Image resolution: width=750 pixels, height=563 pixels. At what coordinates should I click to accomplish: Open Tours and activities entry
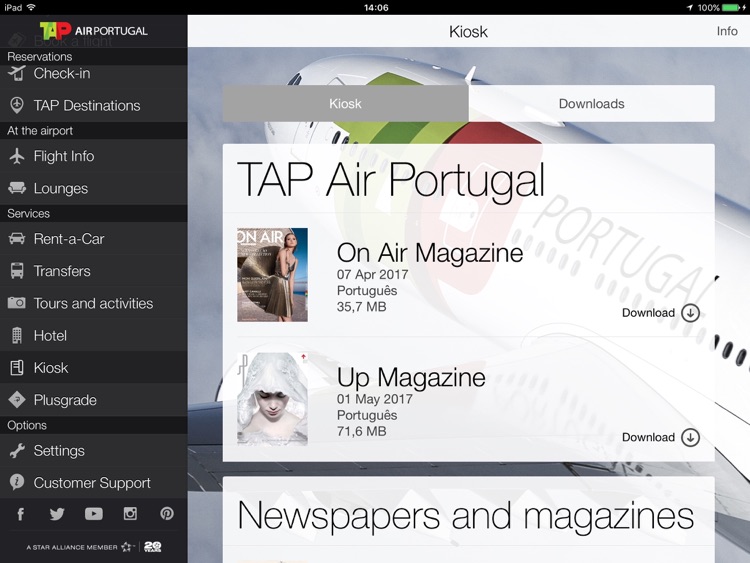click(x=94, y=303)
